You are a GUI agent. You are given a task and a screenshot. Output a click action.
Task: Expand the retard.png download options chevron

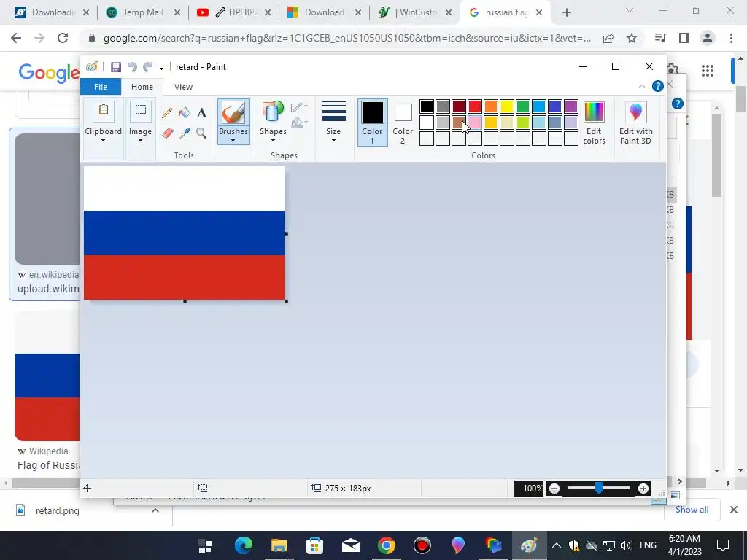coord(155,510)
